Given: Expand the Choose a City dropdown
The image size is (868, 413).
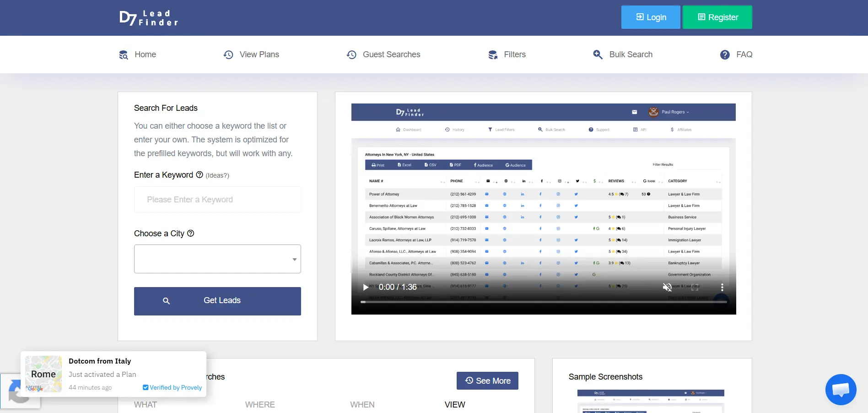Looking at the screenshot, I should coord(217,259).
